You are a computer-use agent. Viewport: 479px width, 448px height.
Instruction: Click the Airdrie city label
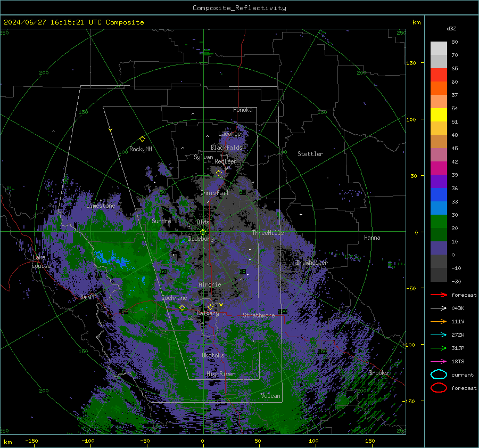(210, 284)
